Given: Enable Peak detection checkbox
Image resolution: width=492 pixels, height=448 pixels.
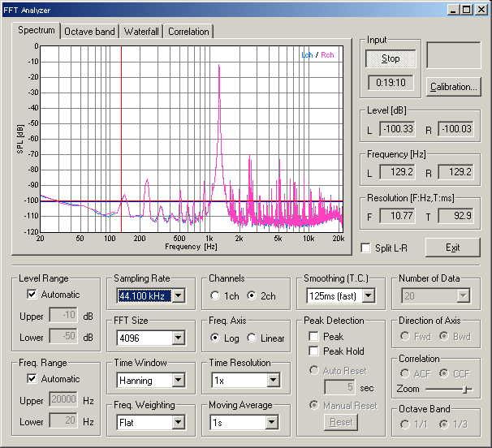Looking at the screenshot, I should point(313,337).
